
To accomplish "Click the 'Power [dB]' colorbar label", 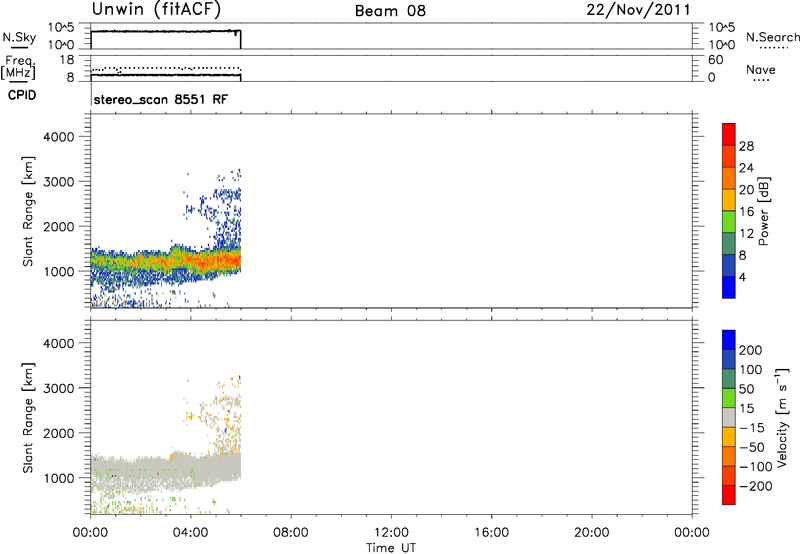I will pyautogui.click(x=763, y=211).
